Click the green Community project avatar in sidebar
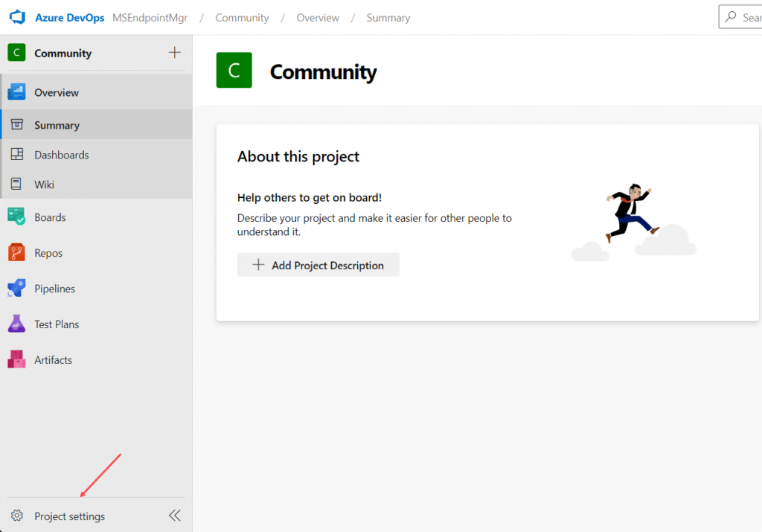This screenshot has width=762, height=532. [x=16, y=53]
